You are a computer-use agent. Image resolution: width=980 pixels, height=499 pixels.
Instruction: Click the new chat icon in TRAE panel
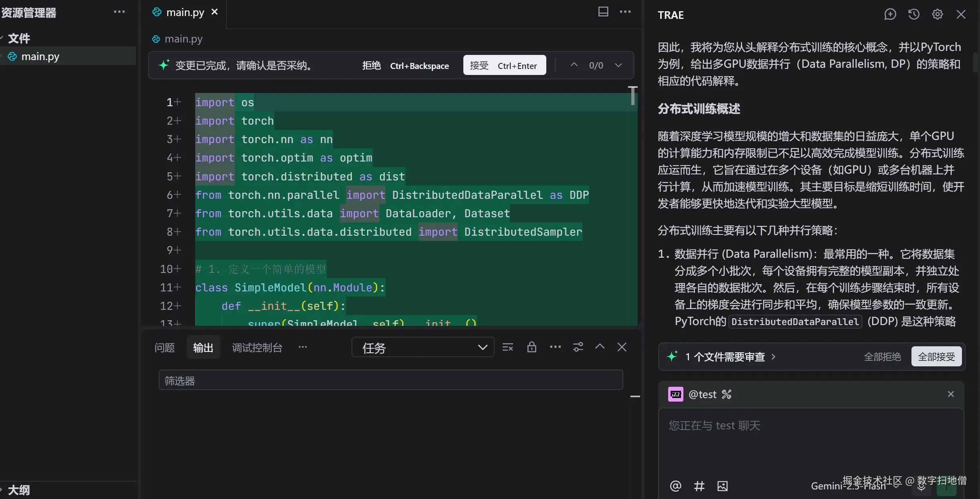pyautogui.click(x=890, y=14)
